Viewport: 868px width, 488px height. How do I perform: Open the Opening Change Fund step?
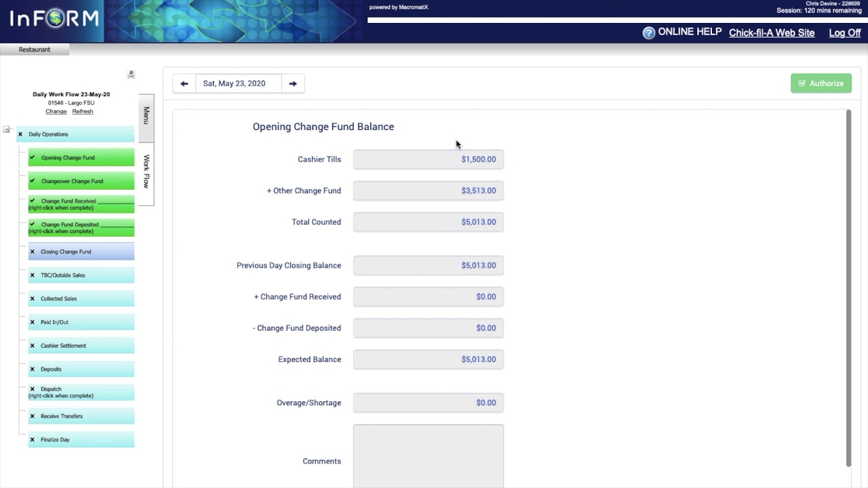click(x=81, y=158)
